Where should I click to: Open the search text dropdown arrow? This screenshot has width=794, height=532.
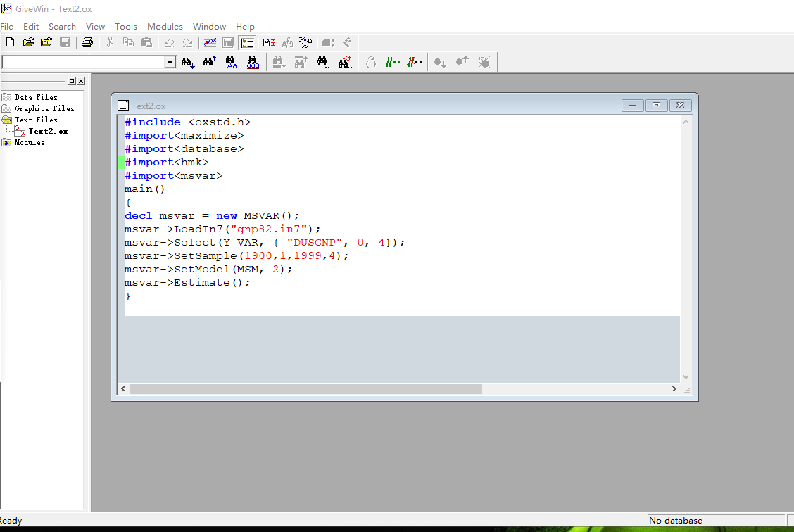click(x=170, y=63)
